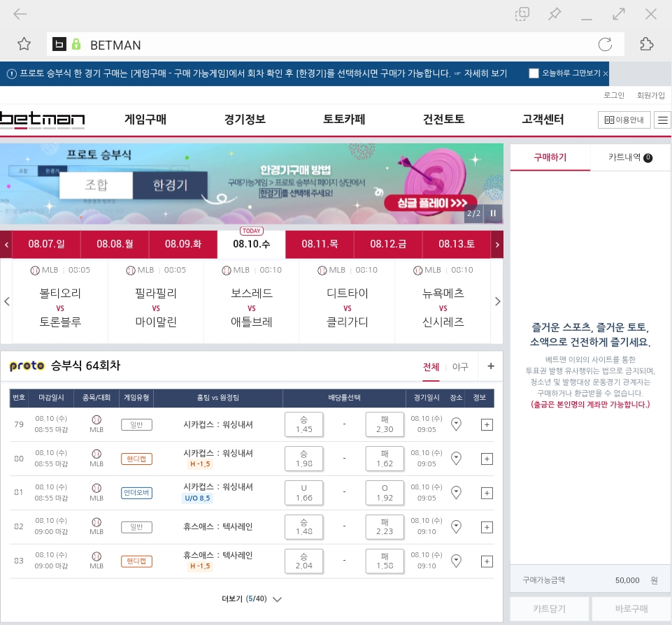The height and width of the screenshot is (625, 672).
Task: Click the browser back arrow
Action: [20, 14]
